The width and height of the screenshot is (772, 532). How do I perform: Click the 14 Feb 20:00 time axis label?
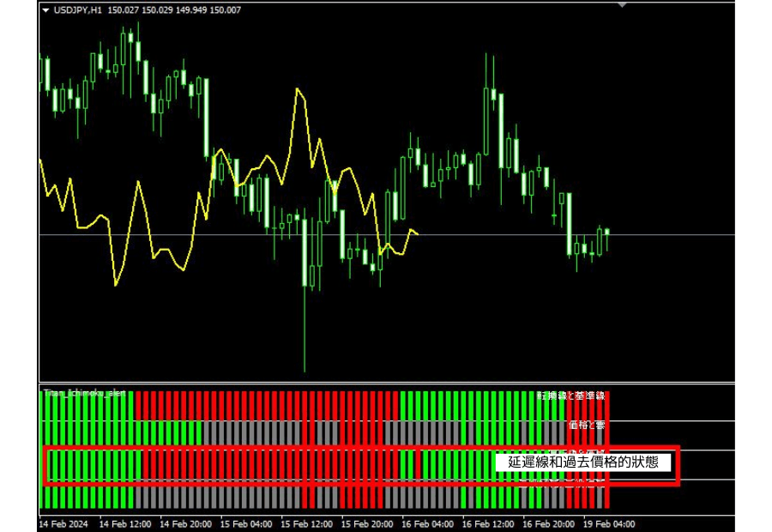coord(185,523)
